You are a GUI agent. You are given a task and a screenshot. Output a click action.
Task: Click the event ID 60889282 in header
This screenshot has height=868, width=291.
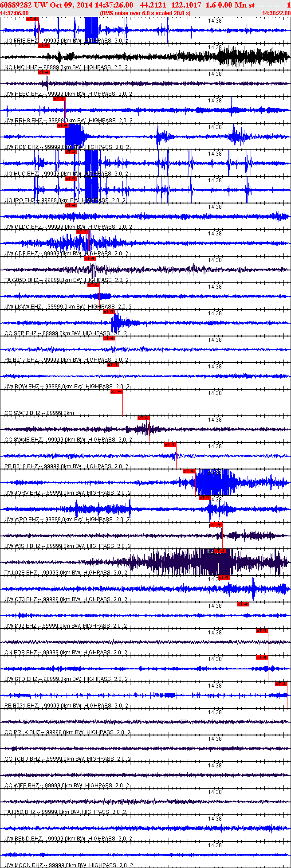(16, 5)
